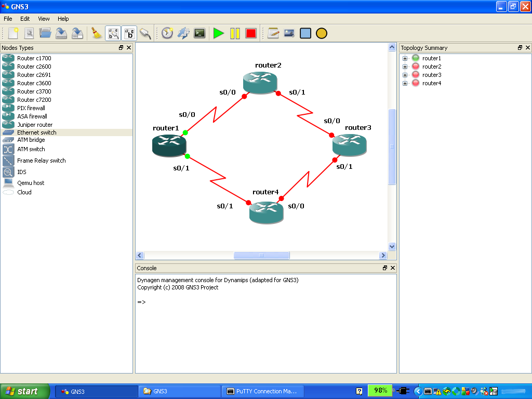Click the Save topology disk icon
The width and height of the screenshot is (532, 399).
tap(61, 33)
